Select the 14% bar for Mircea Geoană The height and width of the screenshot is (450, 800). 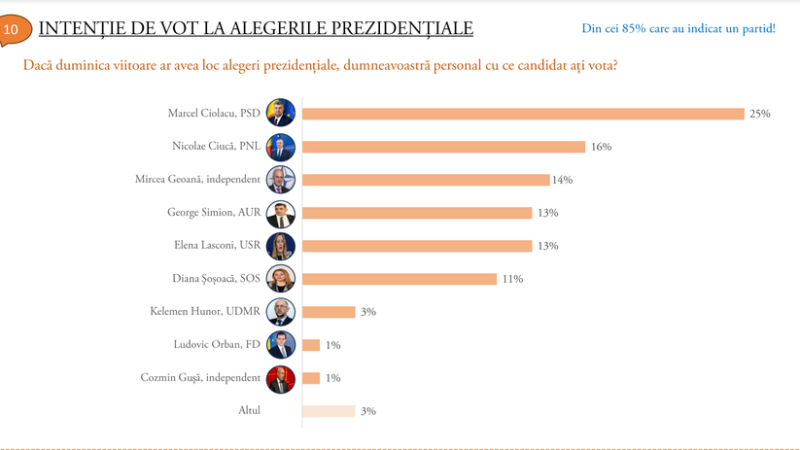425,179
